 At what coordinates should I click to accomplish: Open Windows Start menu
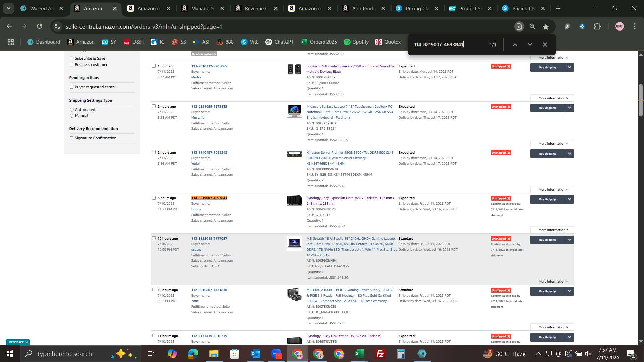click(x=10, y=354)
